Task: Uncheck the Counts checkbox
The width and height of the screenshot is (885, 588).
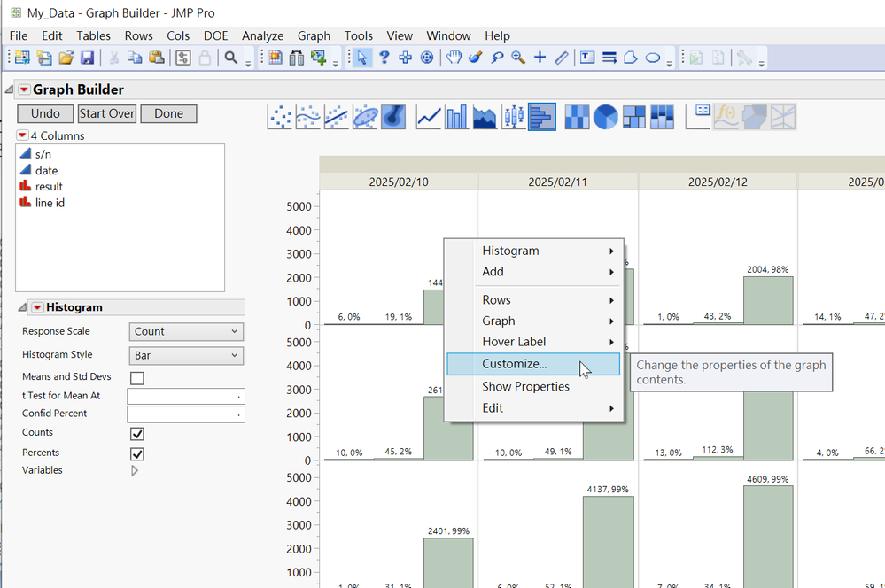Action: click(137, 433)
